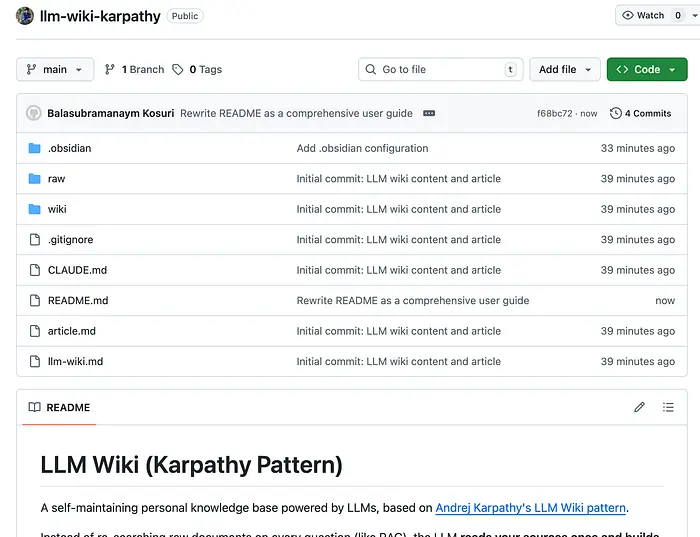700x537 pixels.
Task: Open the main branch dropdown
Action: pos(55,69)
